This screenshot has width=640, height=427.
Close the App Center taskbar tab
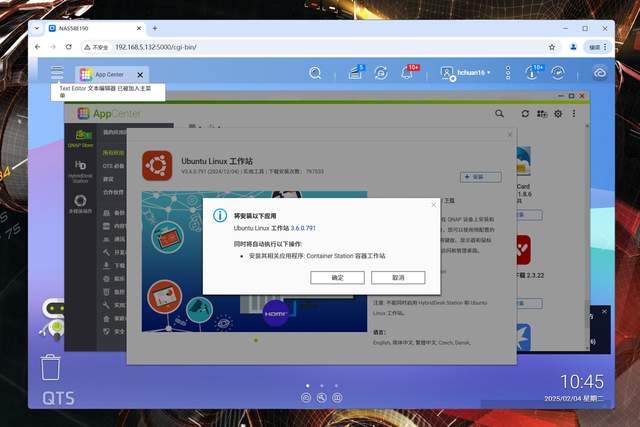point(140,75)
